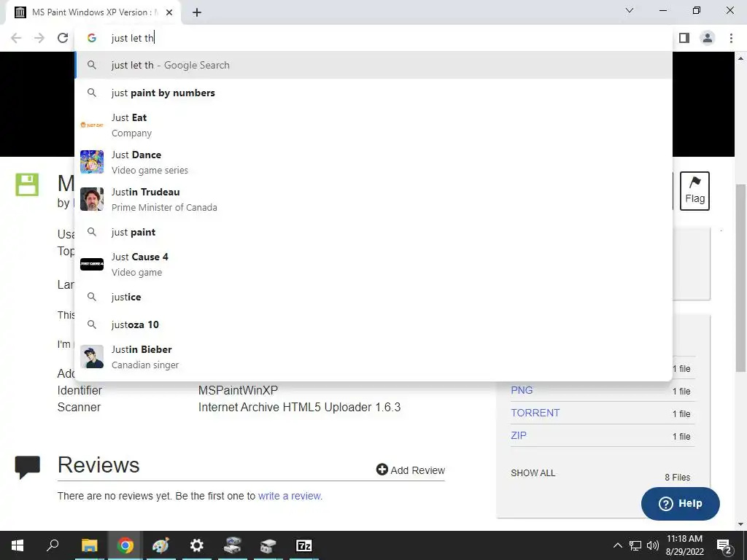Select the Justin Trudeau suggestion

pos(373,200)
